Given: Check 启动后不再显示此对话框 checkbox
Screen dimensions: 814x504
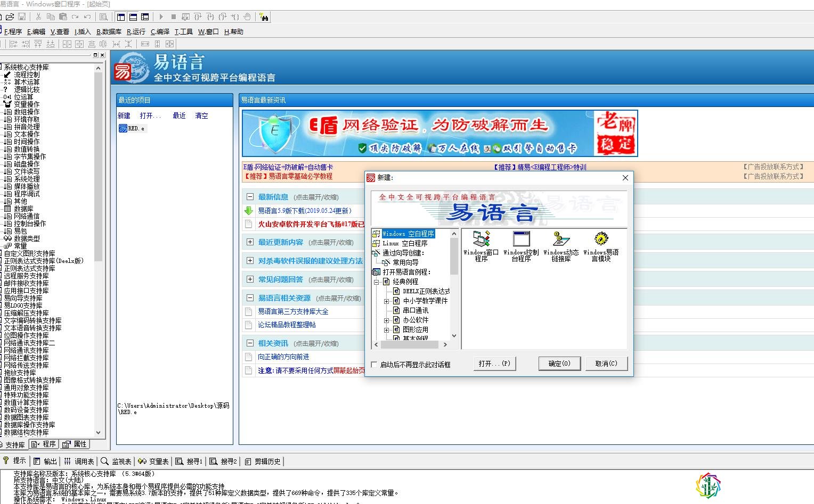Looking at the screenshot, I should click(374, 365).
